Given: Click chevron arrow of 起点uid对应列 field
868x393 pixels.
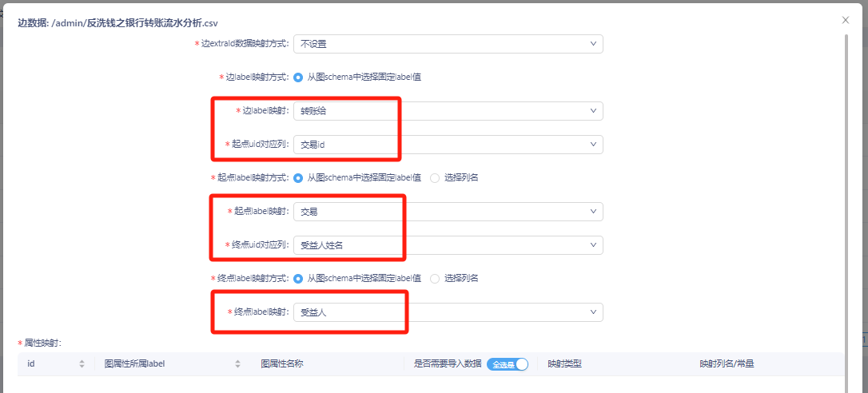Looking at the screenshot, I should click(x=593, y=145).
